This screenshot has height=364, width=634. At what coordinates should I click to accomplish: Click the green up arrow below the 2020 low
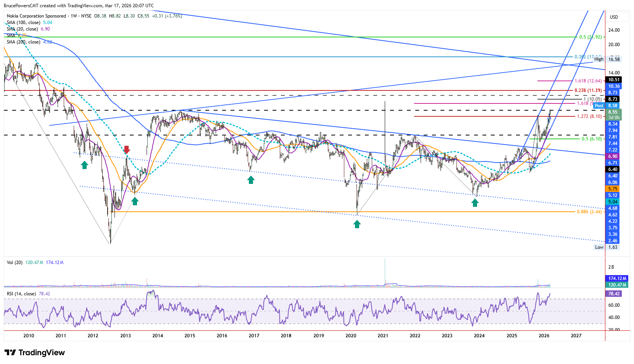coord(357,224)
